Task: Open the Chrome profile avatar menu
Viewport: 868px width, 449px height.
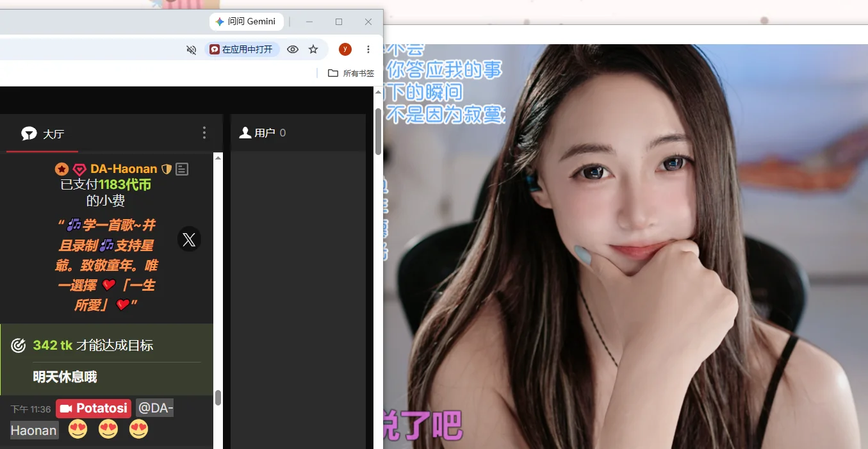Action: click(x=345, y=49)
